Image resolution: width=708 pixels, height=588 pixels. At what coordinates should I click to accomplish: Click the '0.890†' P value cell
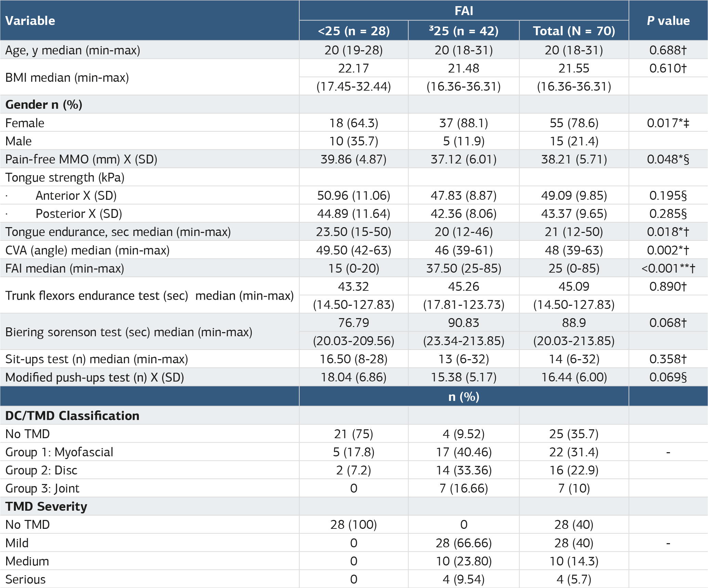[x=668, y=287]
